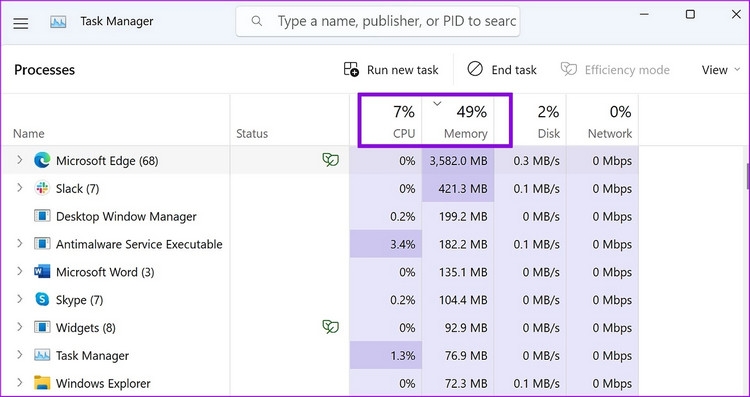
Task: Click the Run new task button
Action: coord(391,70)
